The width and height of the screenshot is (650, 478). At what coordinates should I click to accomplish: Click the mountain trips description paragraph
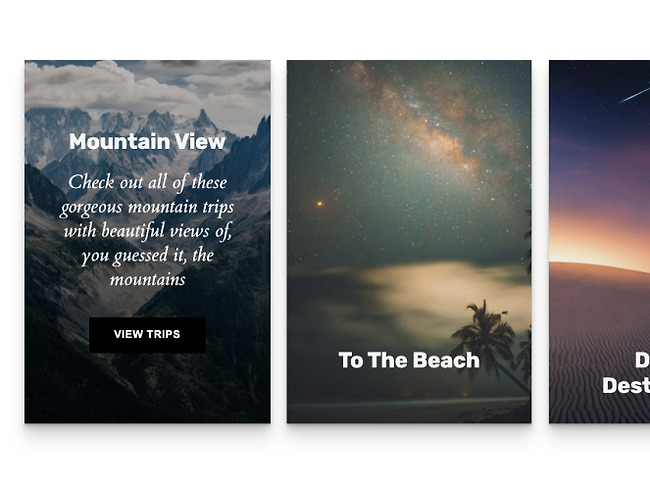[147, 231]
